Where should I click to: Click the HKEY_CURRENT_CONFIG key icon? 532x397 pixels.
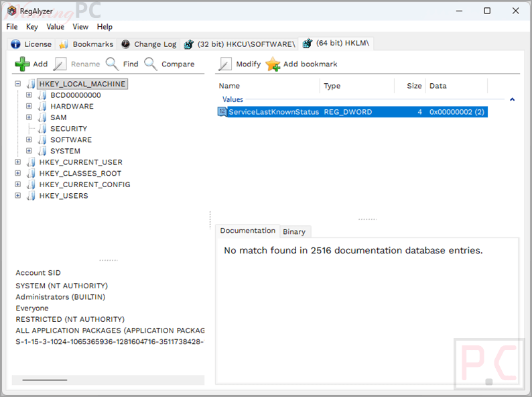click(31, 184)
